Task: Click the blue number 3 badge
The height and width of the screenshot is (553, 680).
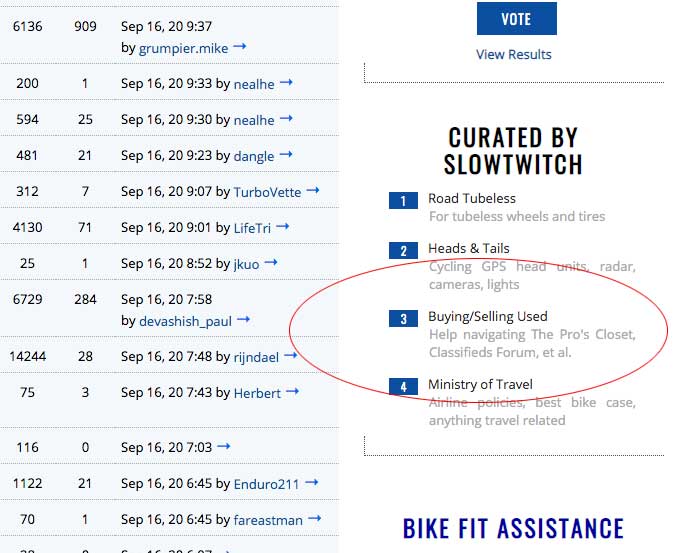Action: (403, 318)
